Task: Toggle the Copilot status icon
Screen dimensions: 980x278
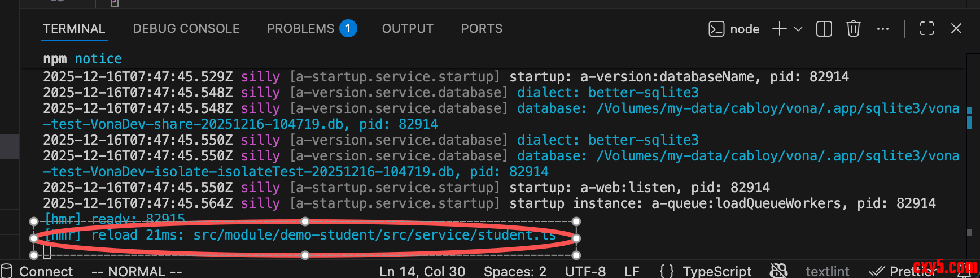Action: click(x=779, y=271)
